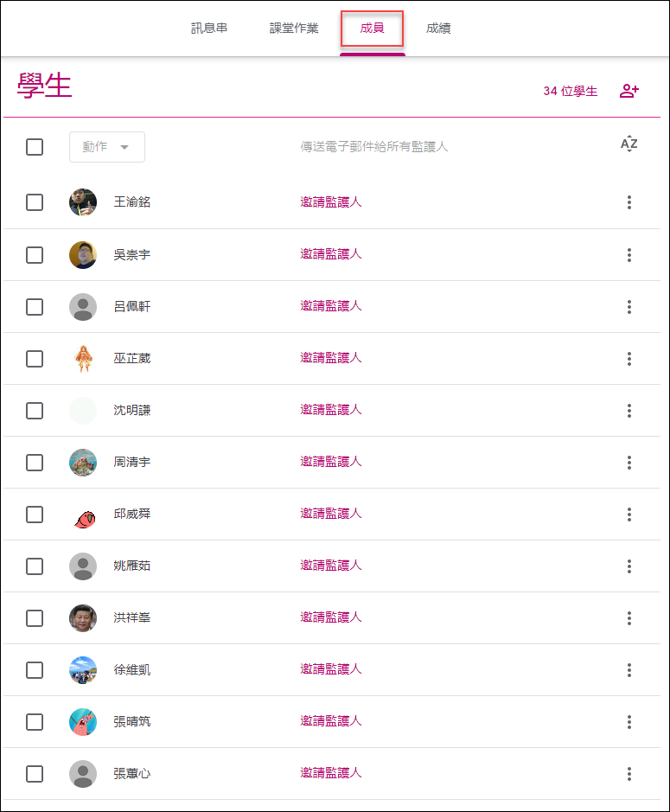Go to the 成績 tab
670x812 pixels.
coord(438,29)
